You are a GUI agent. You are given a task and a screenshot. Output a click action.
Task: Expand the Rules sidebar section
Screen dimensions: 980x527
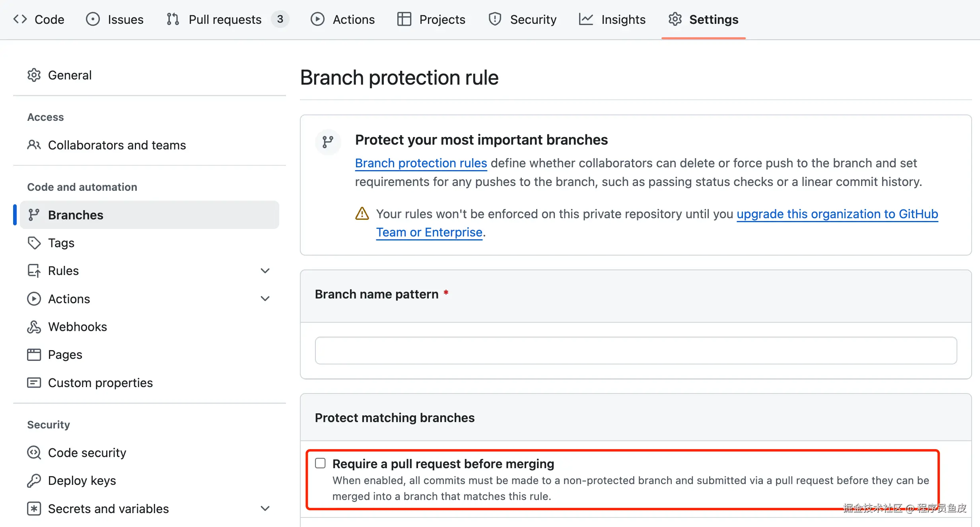(265, 271)
